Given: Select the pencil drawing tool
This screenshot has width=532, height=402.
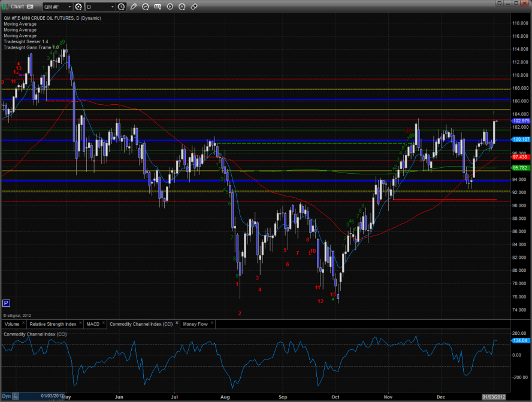Looking at the screenshot, I should (133, 7).
